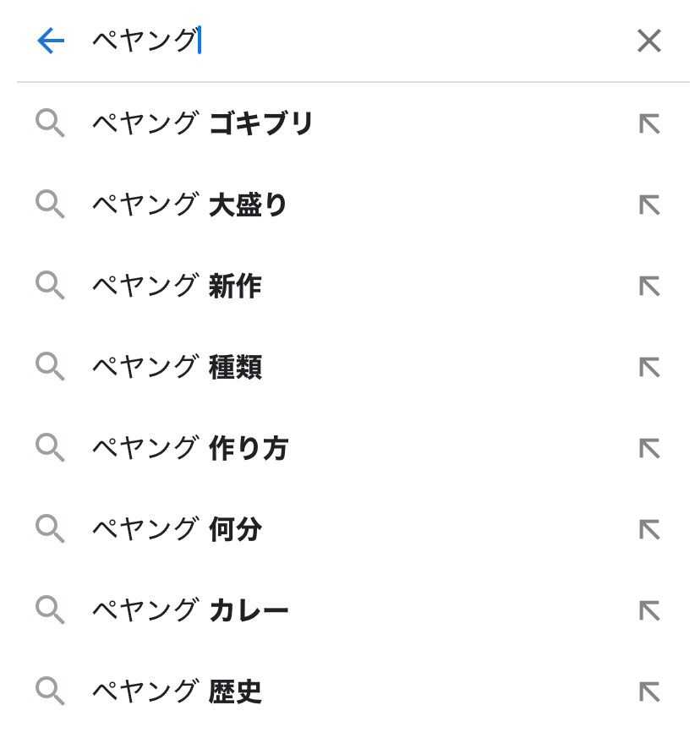This screenshot has height=738, width=700.
Task: Select the ペヤング 何分 suggestion
Action: 177,530
